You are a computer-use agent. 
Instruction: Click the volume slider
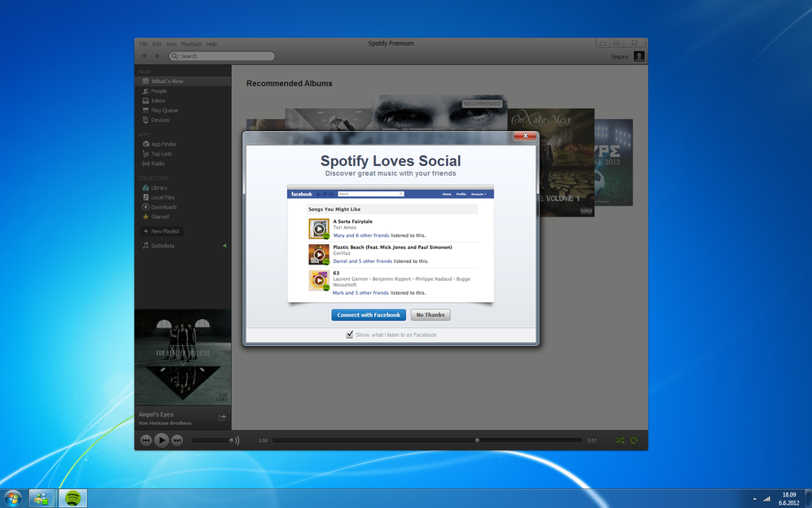(x=212, y=440)
